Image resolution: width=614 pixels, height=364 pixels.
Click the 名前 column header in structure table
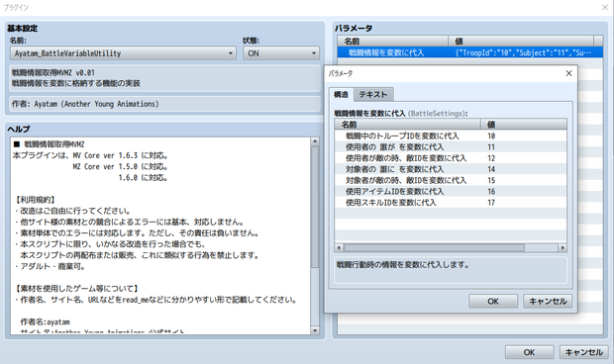pos(408,125)
